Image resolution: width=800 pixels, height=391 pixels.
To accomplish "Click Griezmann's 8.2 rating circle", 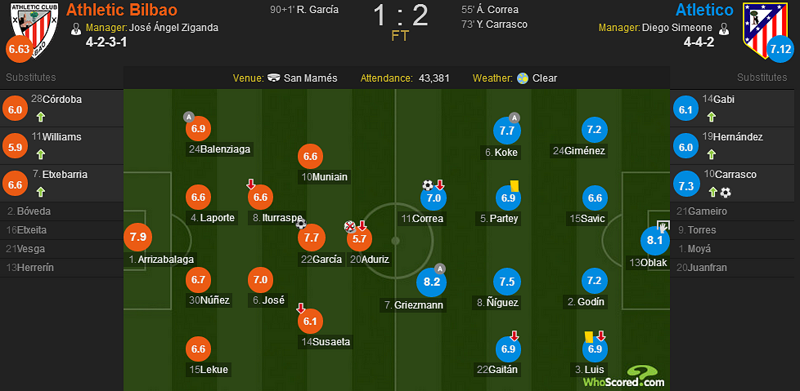I will [431, 281].
